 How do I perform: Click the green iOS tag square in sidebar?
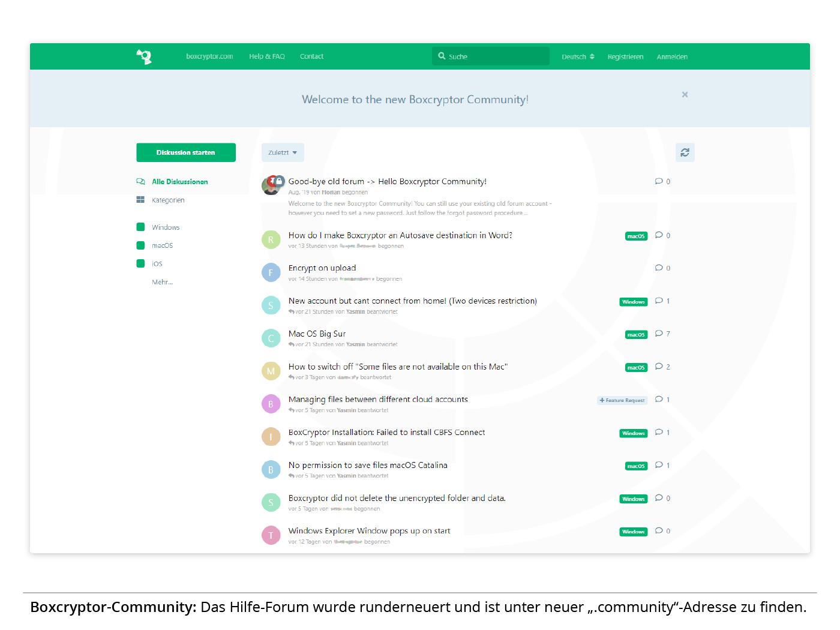tap(140, 263)
